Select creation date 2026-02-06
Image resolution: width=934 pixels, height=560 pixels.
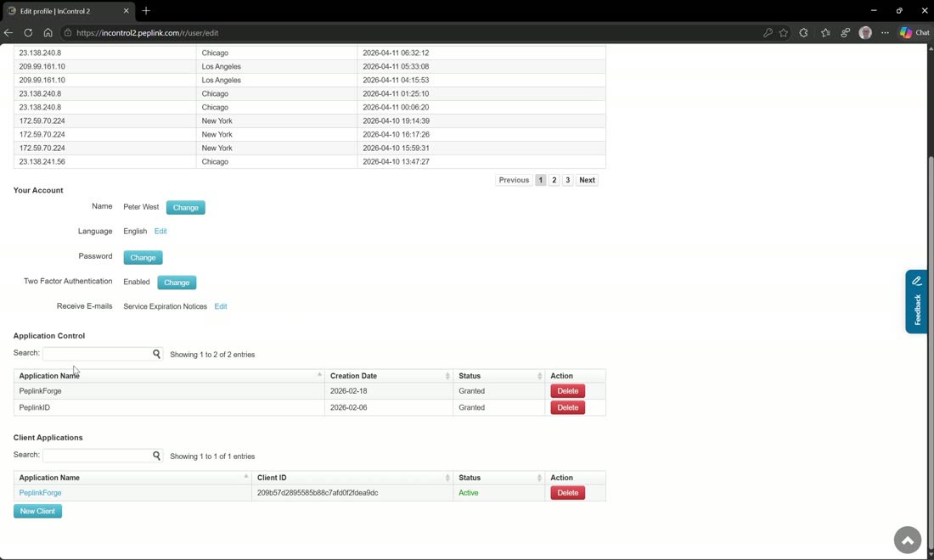point(348,407)
